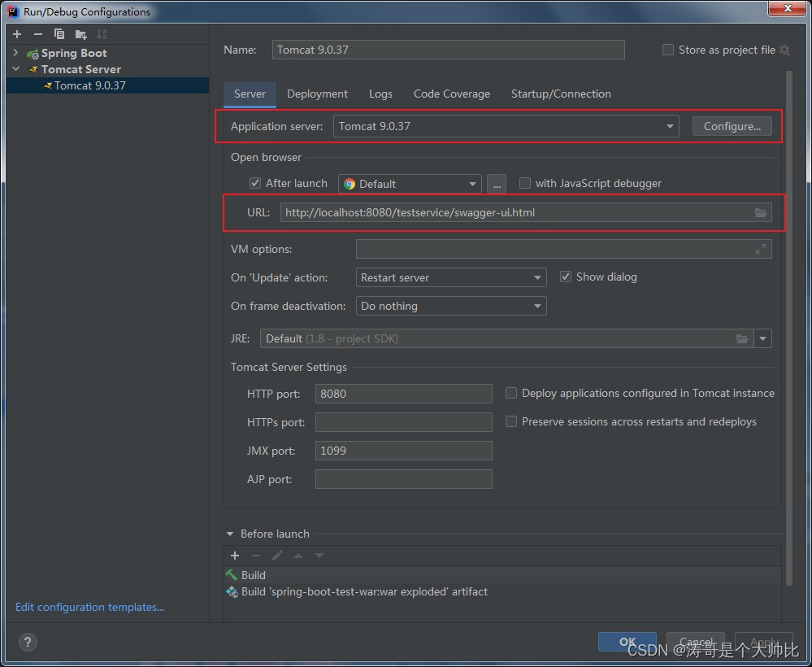This screenshot has height=667, width=812.
Task: Enable Deploy applications configured in Tomcat instance
Action: [511, 394]
